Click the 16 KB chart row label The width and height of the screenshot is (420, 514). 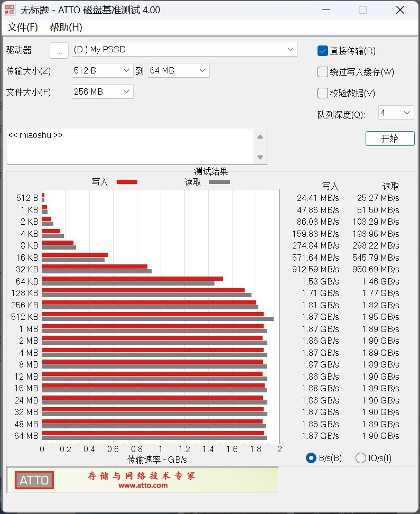coord(27,258)
